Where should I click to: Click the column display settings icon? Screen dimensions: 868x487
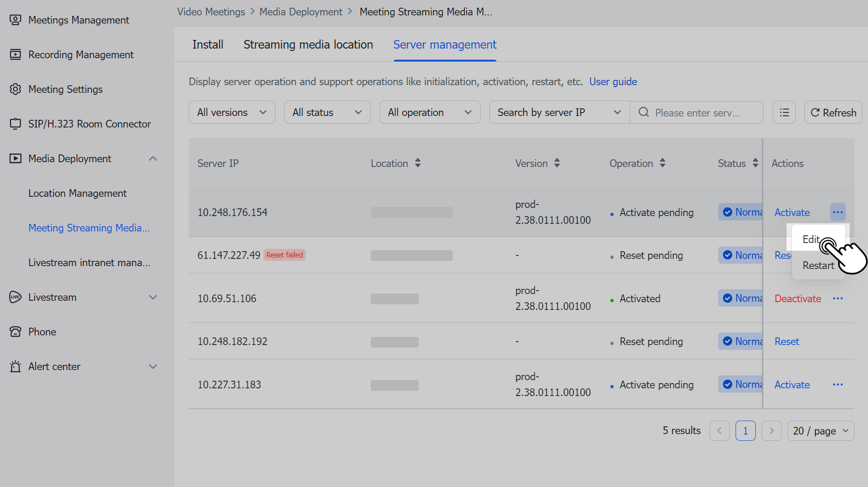pyautogui.click(x=784, y=112)
